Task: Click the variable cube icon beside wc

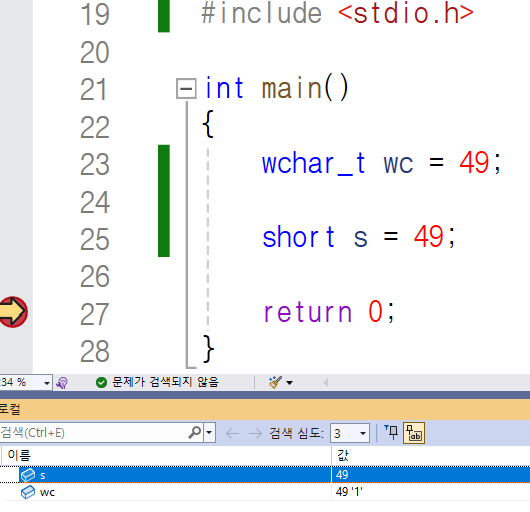Action: (28, 492)
